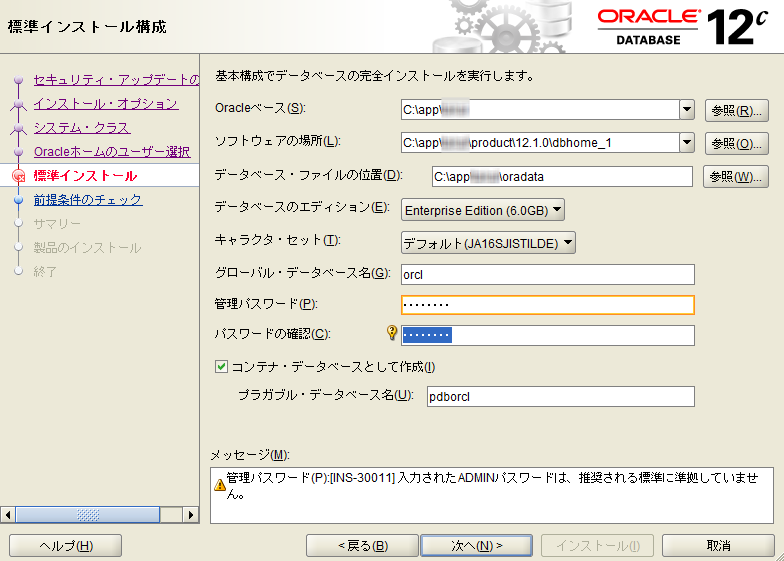Click the sidebar horizontal scrollbar right arrow
Viewport: 784px width, 561px height.
190,514
